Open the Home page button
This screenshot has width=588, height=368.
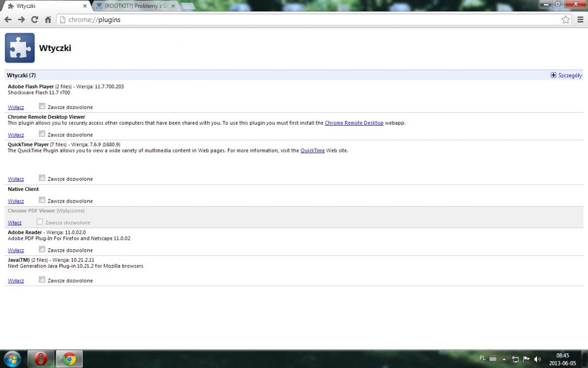[48, 20]
